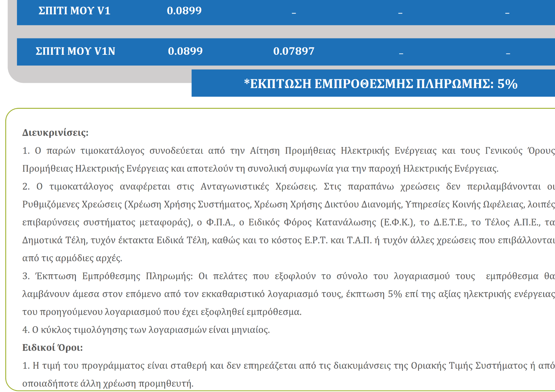This screenshot has width=555, height=392.
Task: Select the 0.0899 value in the ΣΠΙΤΙ ΜΟΥ V1N row
Action: point(185,51)
